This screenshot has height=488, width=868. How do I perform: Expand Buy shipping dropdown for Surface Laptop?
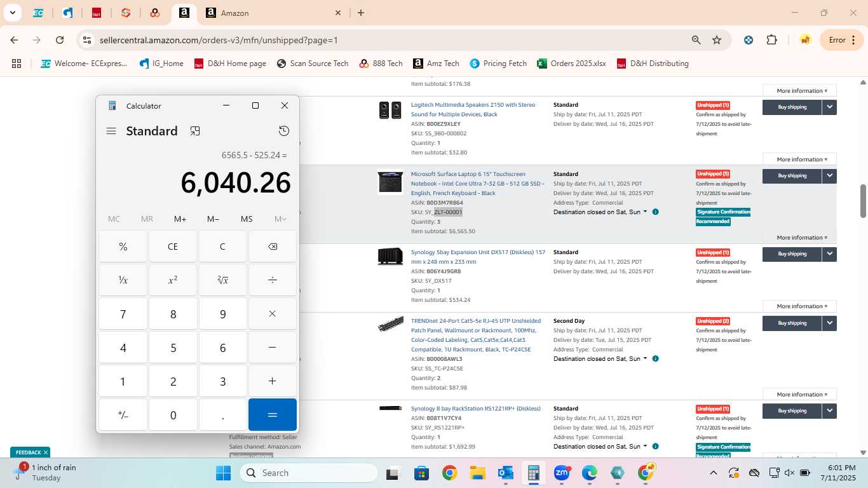point(829,175)
